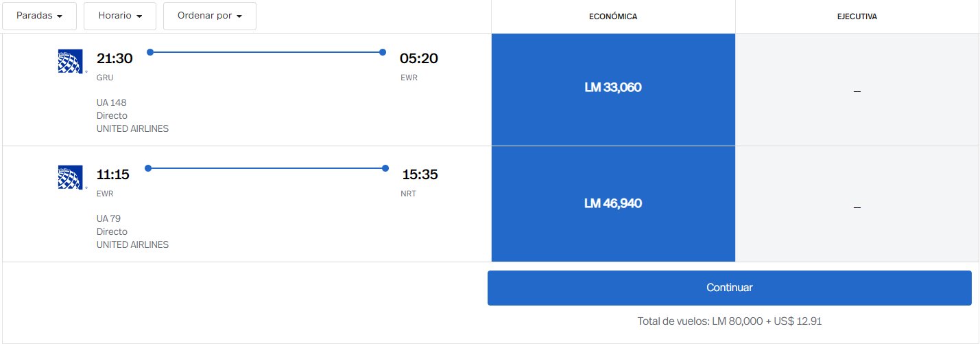Click the Total de vuelos summary text
This screenshot has width=980, height=344.
(x=729, y=321)
